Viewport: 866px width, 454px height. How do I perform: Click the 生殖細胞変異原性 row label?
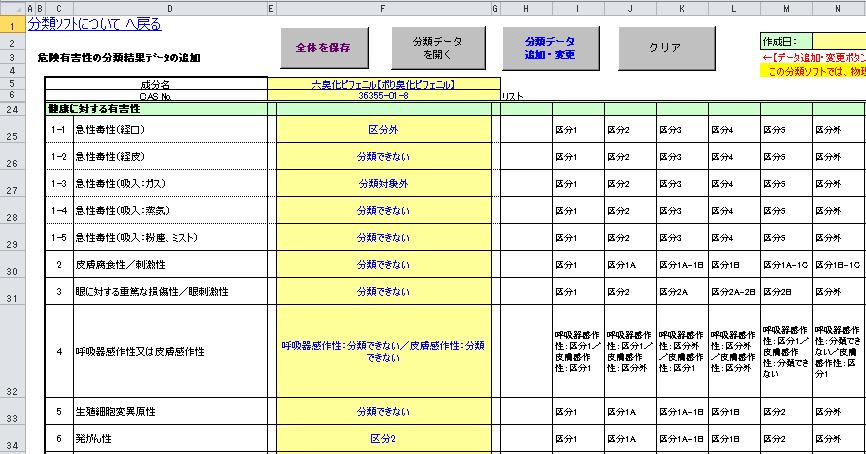(x=118, y=411)
